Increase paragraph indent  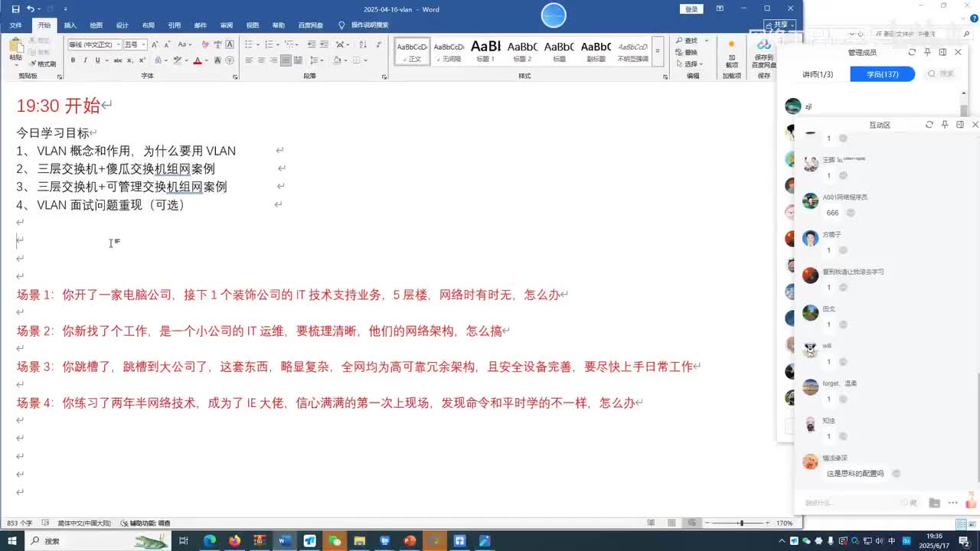point(324,44)
